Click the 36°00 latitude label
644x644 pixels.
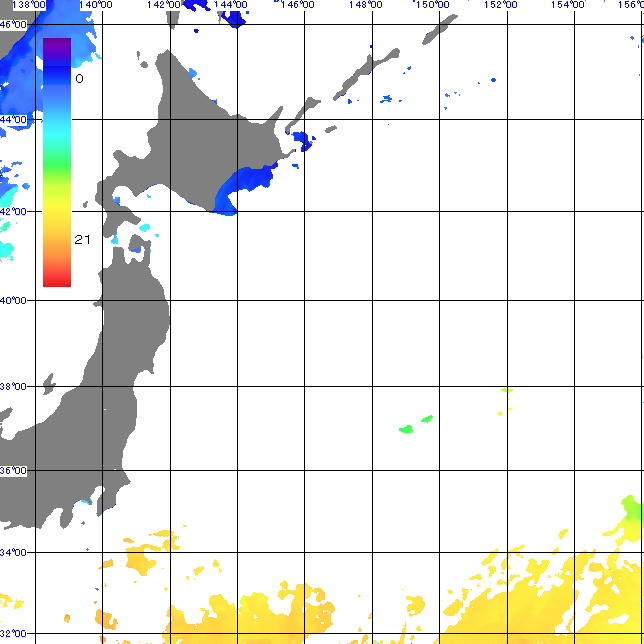(x=13, y=470)
